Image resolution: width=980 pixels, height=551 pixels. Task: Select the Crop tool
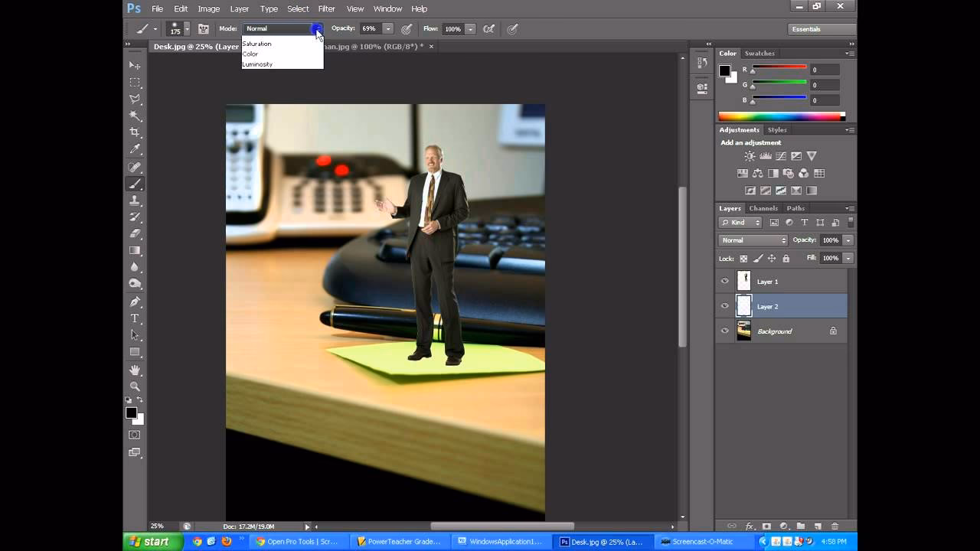click(x=136, y=132)
